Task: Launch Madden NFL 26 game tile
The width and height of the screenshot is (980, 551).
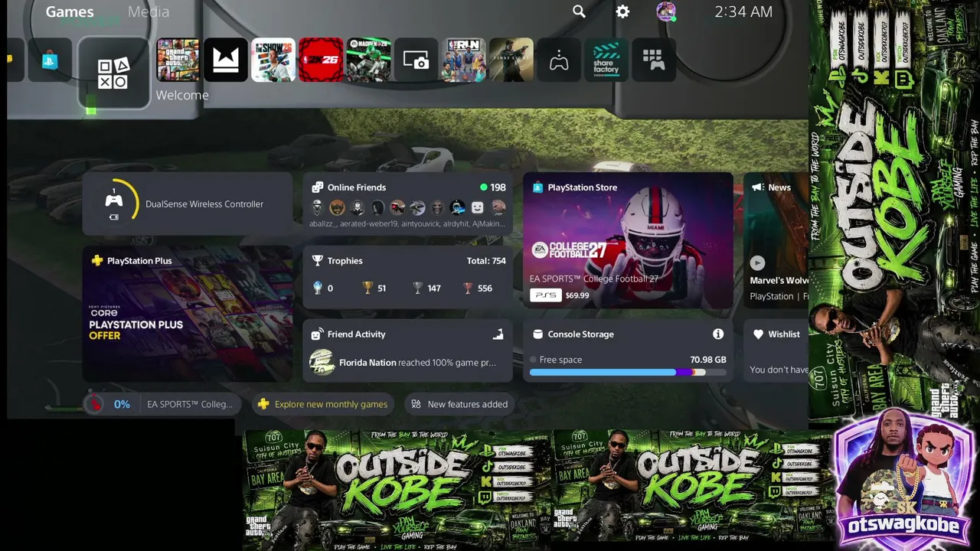Action: 368,60
